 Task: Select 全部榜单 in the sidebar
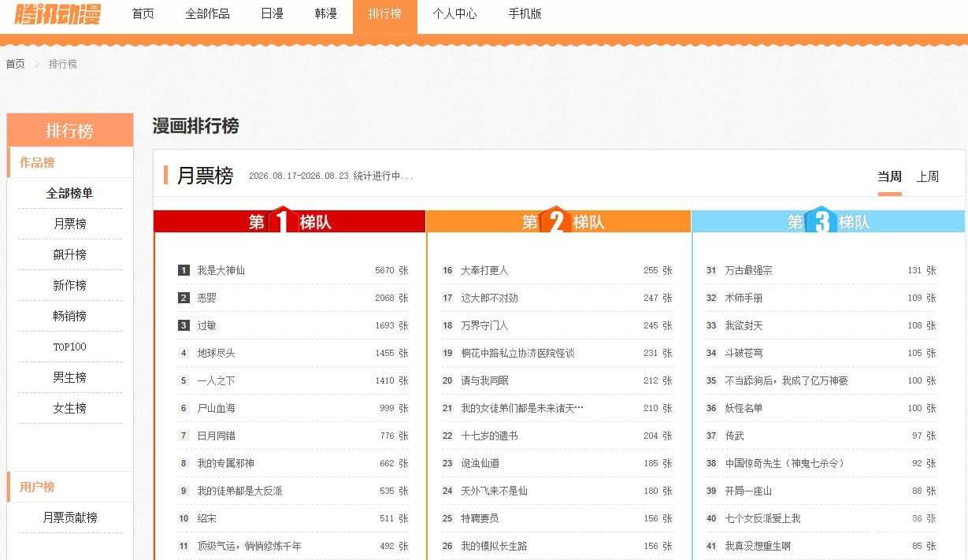pos(70,193)
